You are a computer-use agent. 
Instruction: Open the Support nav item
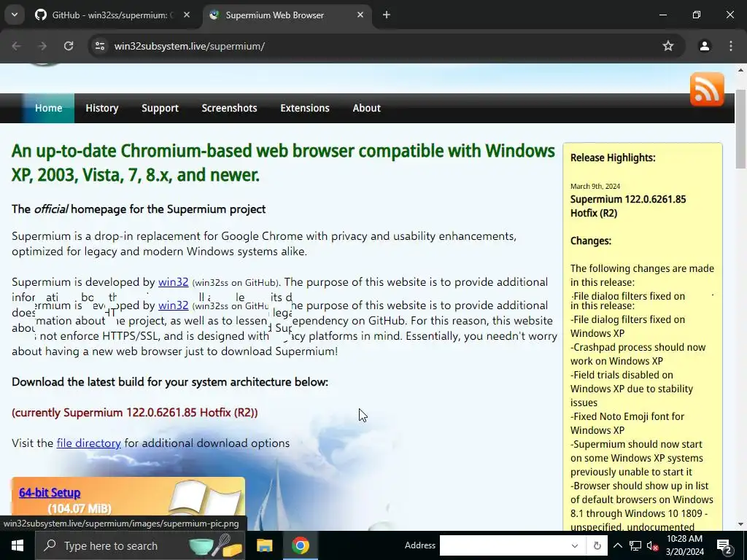[x=160, y=108]
